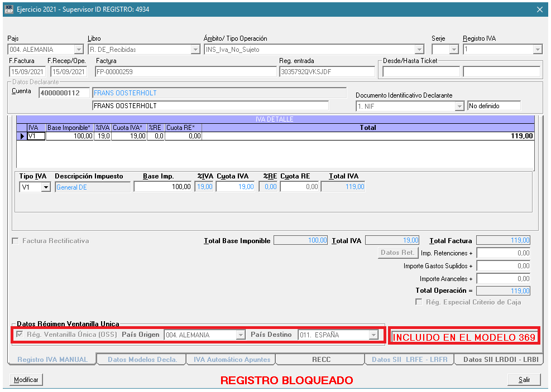This screenshot has height=392, width=551.
Task: Click the Factura number field FP-00000259
Action: [185, 72]
